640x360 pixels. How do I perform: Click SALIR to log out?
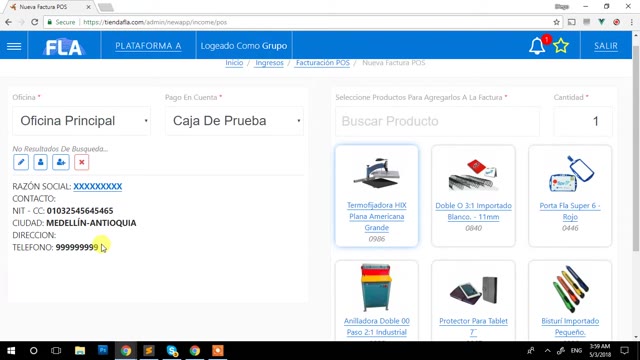point(606,46)
